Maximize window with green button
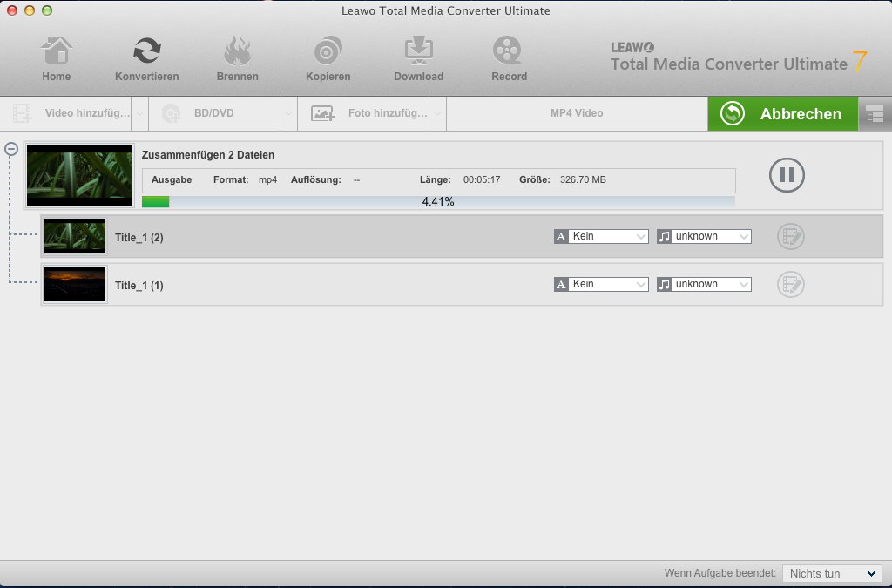This screenshot has width=892, height=588. (x=47, y=10)
